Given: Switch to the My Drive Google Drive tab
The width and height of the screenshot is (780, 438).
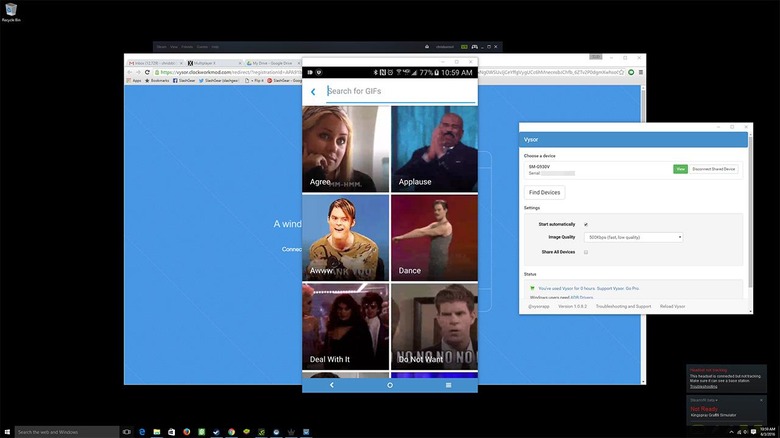Looking at the screenshot, I should (x=271, y=63).
